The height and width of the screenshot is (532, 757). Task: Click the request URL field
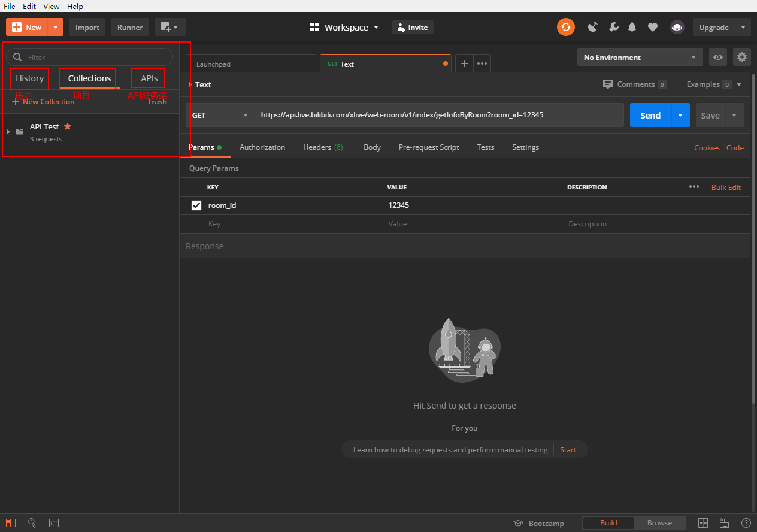click(x=440, y=115)
